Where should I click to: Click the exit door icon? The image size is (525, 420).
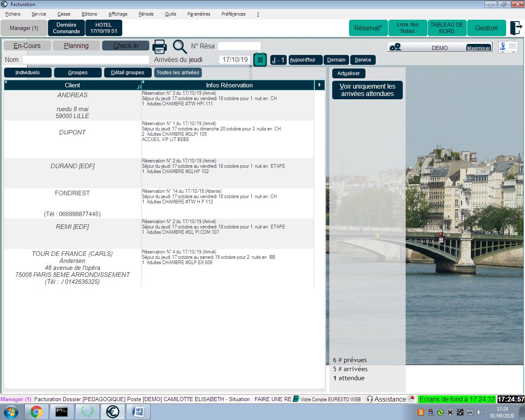(516, 28)
